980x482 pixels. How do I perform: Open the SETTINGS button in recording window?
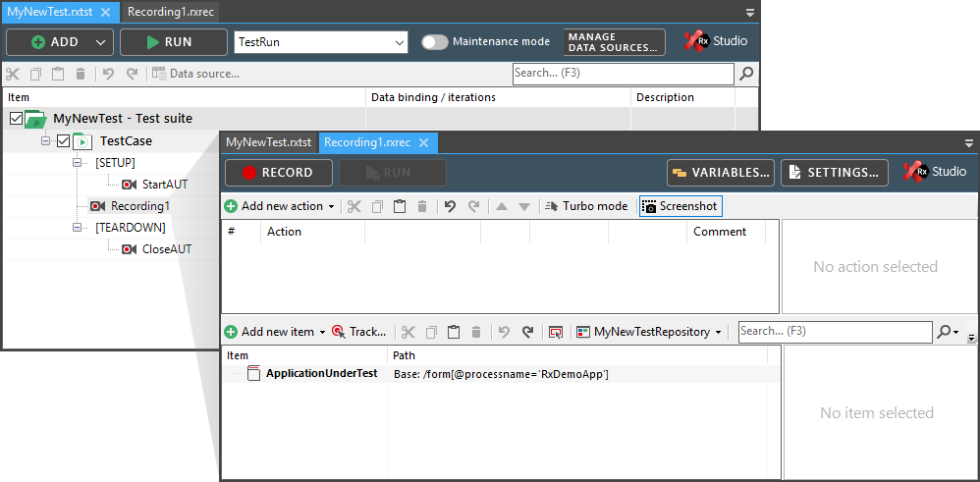pyautogui.click(x=835, y=173)
